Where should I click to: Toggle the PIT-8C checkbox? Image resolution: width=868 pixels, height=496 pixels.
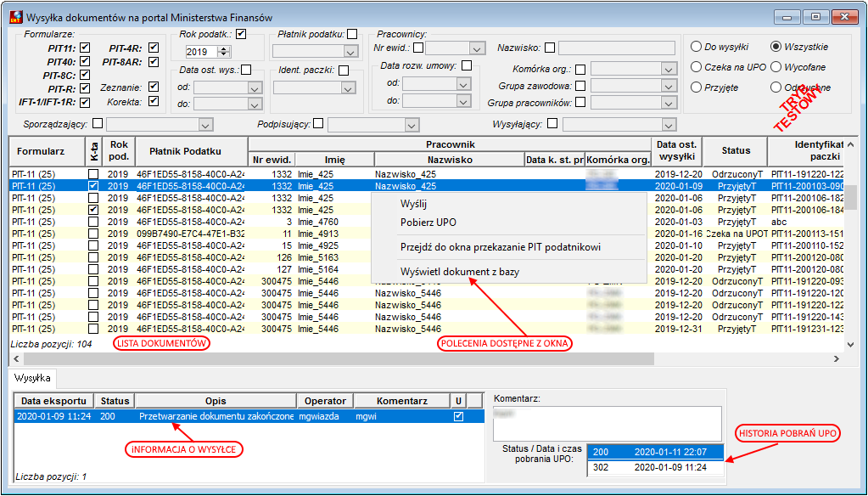[x=85, y=74]
